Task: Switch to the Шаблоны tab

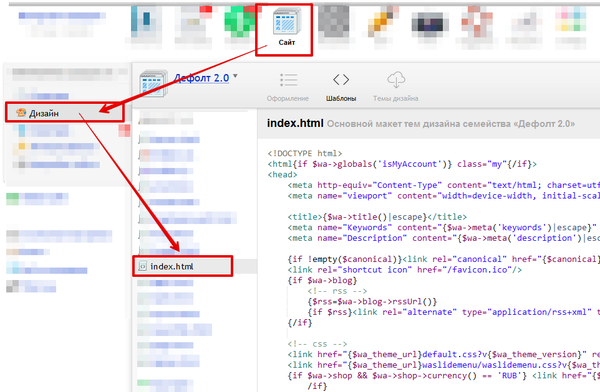Action: pos(341,87)
